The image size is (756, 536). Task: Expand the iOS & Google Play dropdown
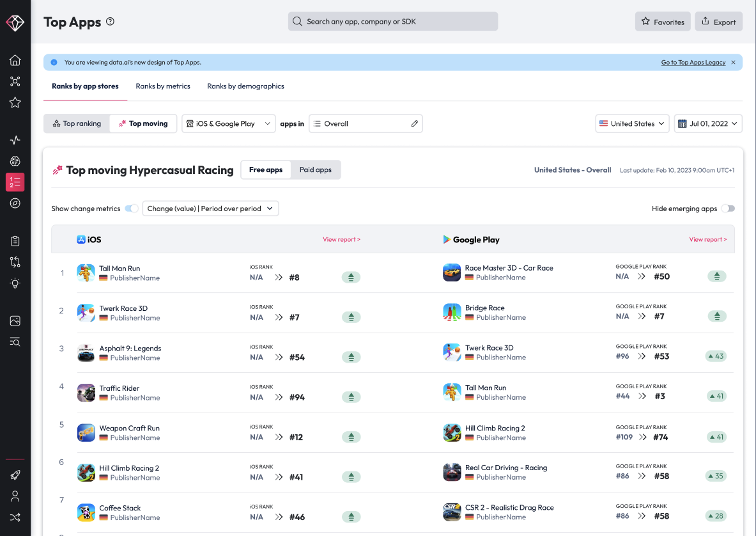tap(229, 123)
